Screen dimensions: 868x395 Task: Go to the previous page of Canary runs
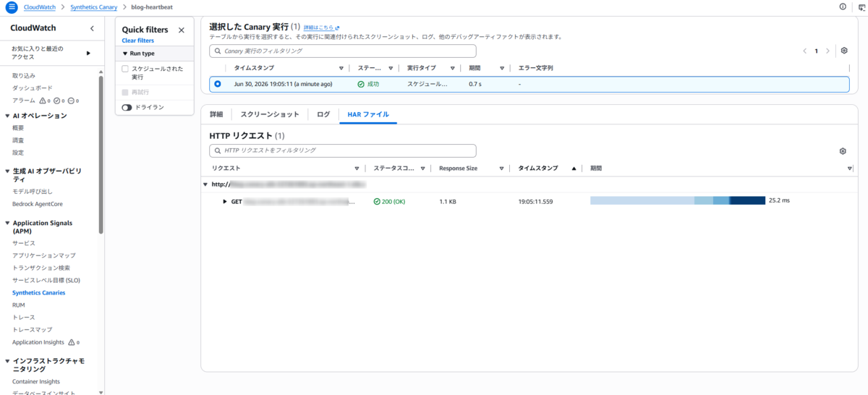(804, 51)
